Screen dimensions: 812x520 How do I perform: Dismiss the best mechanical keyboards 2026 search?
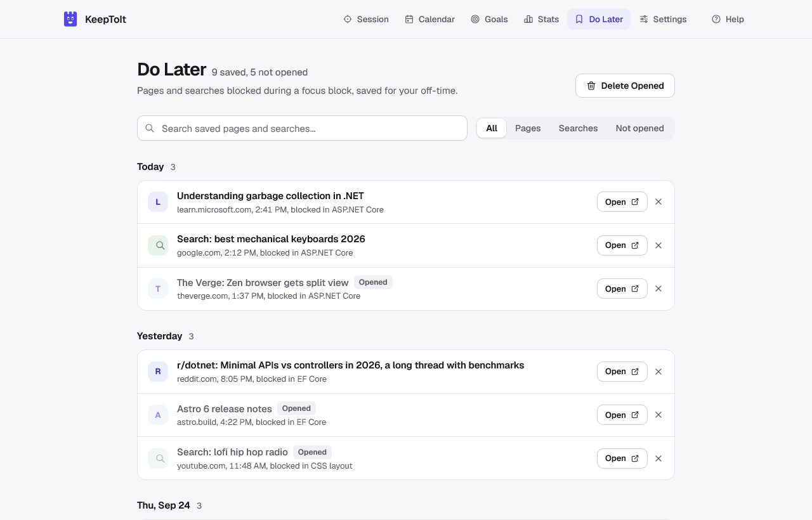pos(658,245)
